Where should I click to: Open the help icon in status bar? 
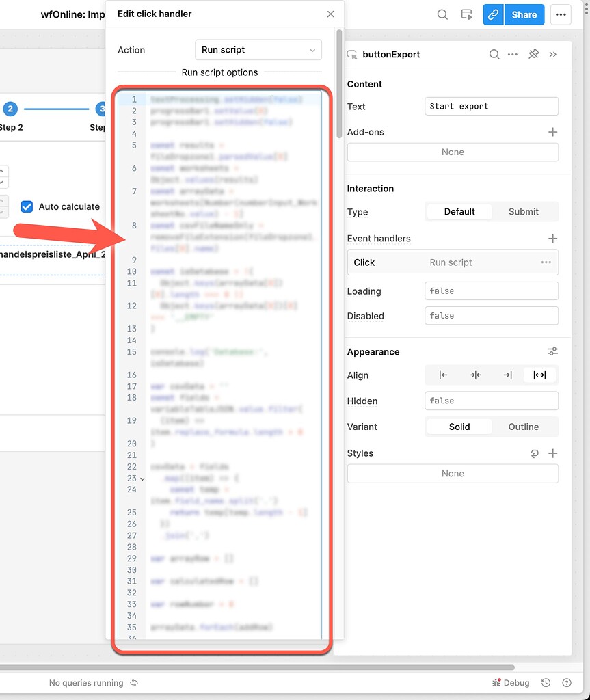coord(566,682)
